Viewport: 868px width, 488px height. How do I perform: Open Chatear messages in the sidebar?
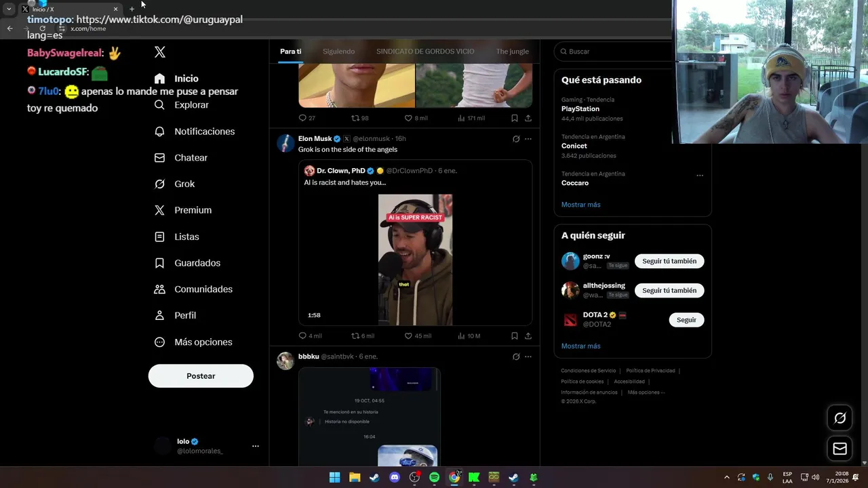click(180, 157)
